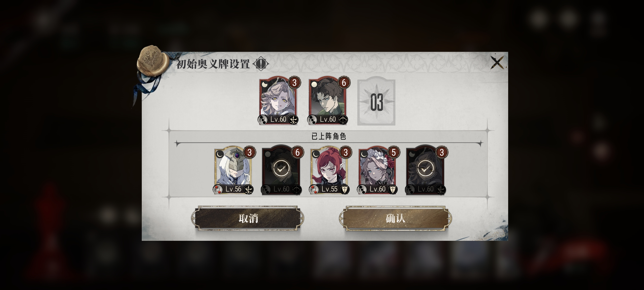
Task: Click the greyed-out last character in roster
Action: pyautogui.click(x=425, y=170)
